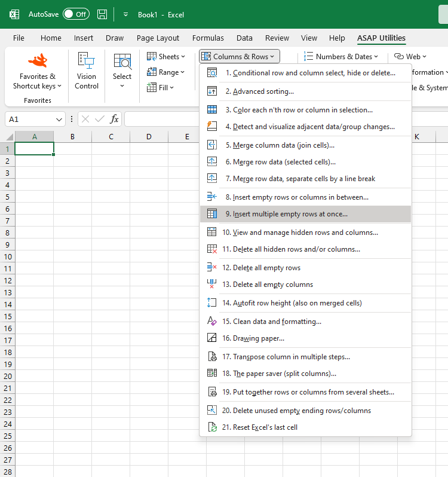The height and width of the screenshot is (477, 448).
Task: Click the Favorites group label
Action: point(38,100)
